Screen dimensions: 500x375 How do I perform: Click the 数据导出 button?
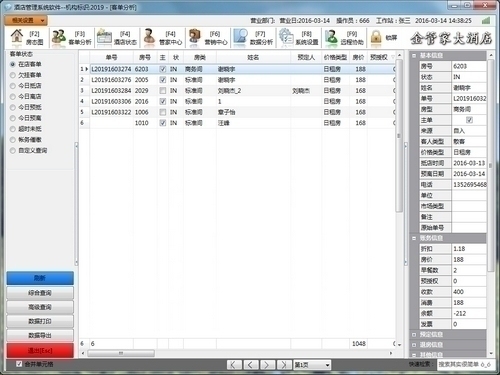coord(40,335)
